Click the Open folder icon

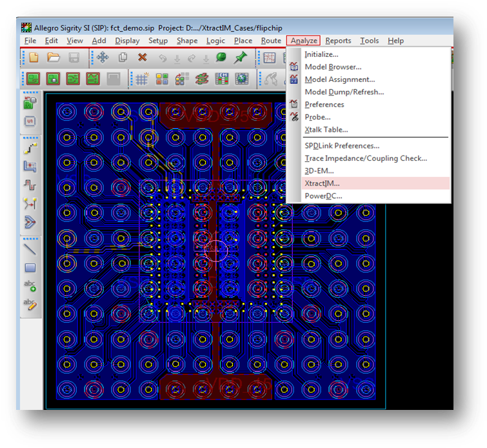click(54, 57)
